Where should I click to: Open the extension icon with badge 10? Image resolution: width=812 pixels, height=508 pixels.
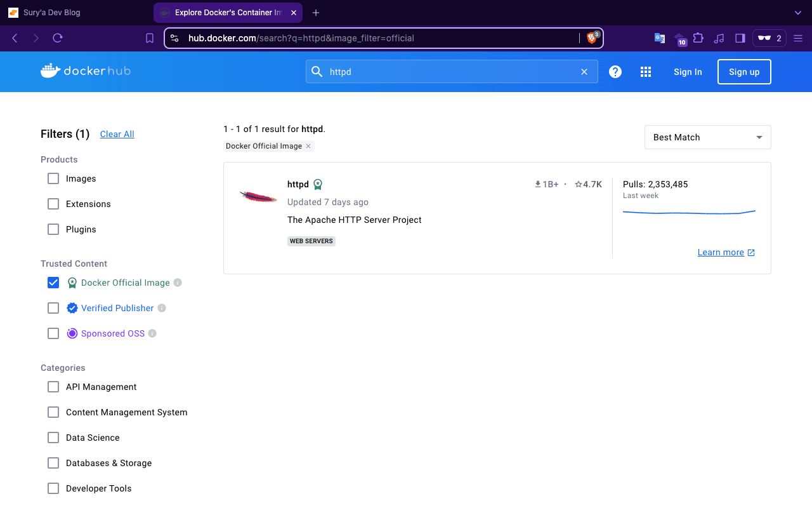pyautogui.click(x=679, y=39)
